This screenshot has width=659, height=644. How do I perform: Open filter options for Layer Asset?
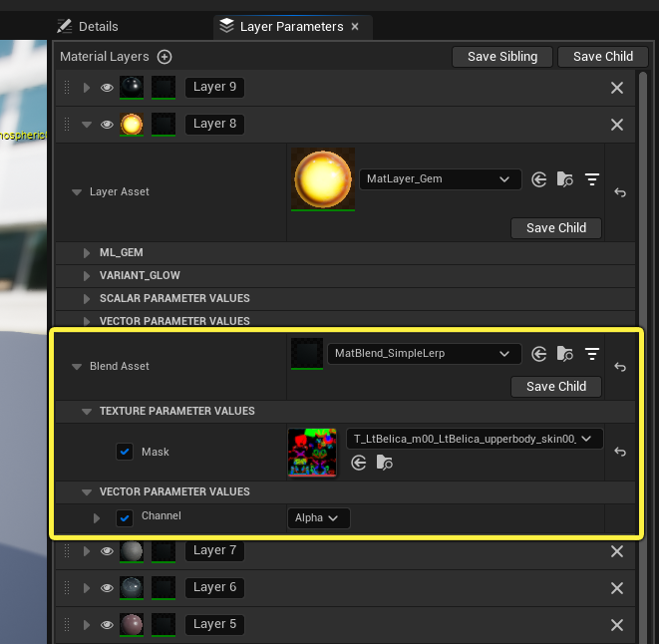(x=592, y=179)
